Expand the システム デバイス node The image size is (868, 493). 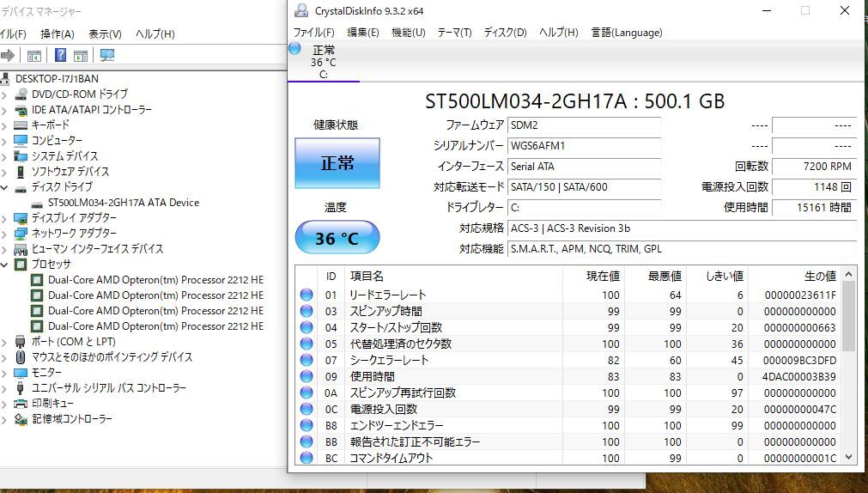pos(4,156)
